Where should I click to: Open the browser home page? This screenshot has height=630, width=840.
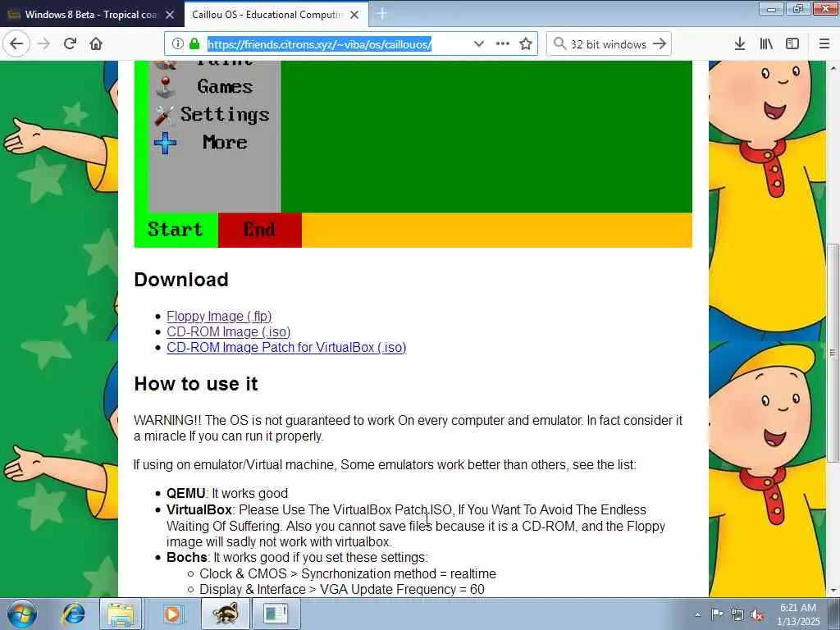(96, 43)
